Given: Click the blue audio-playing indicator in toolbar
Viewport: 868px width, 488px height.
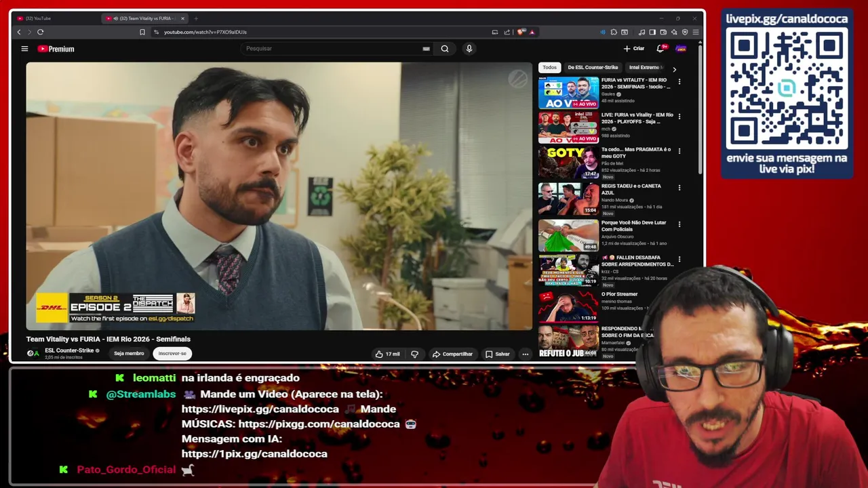Looking at the screenshot, I should [x=603, y=32].
